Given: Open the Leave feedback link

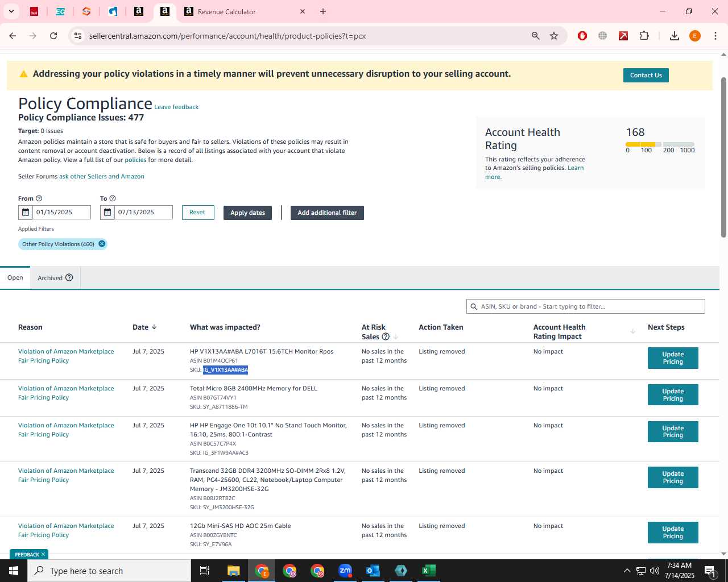Looking at the screenshot, I should click(176, 107).
